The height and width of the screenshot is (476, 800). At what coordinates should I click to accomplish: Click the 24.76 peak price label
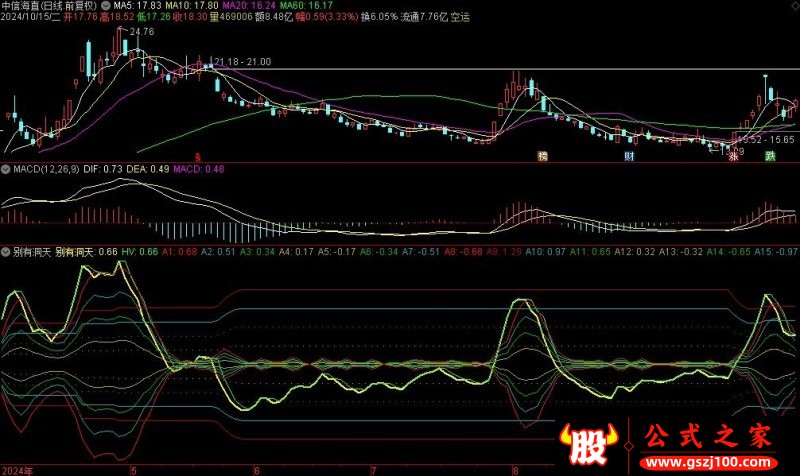pos(142,32)
